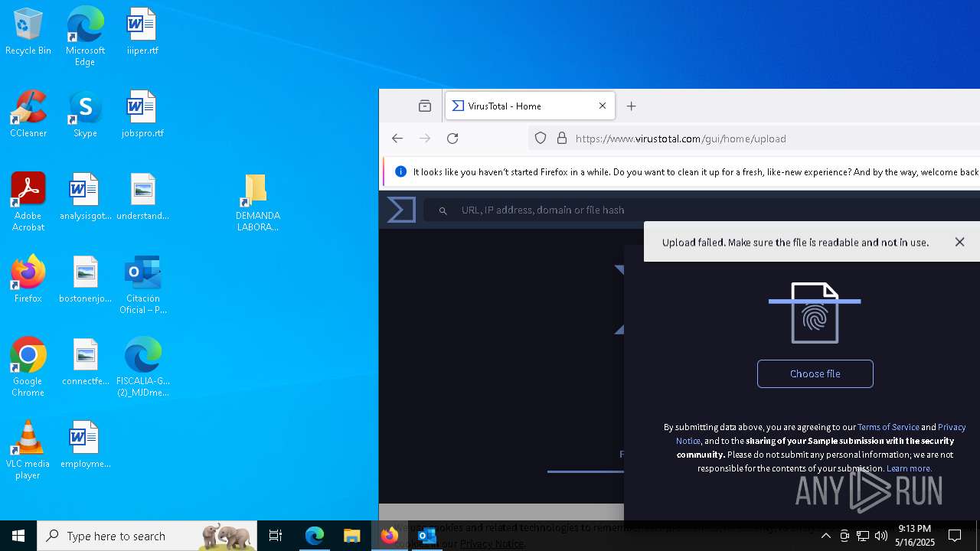The width and height of the screenshot is (980, 551).
Task: Open the volume control in system tray
Action: pyautogui.click(x=881, y=536)
